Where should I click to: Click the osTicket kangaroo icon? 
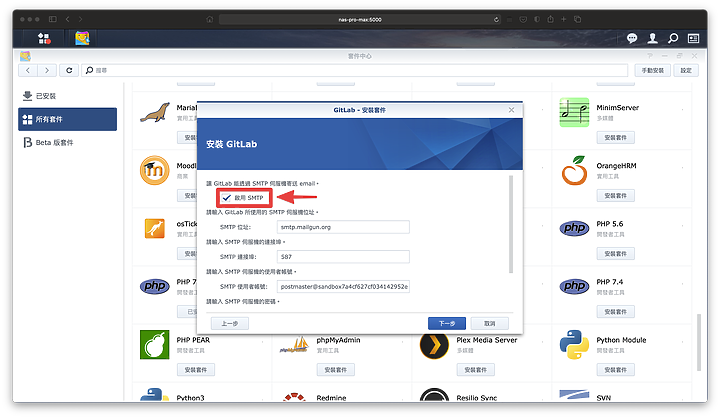155,228
